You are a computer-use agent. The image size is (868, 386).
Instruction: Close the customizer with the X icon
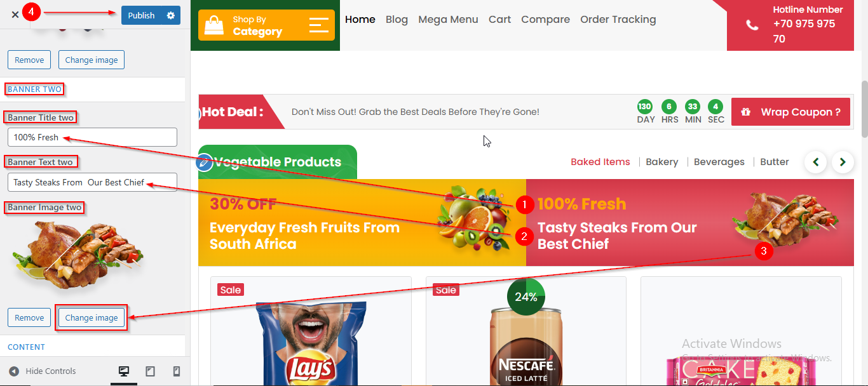(15, 14)
